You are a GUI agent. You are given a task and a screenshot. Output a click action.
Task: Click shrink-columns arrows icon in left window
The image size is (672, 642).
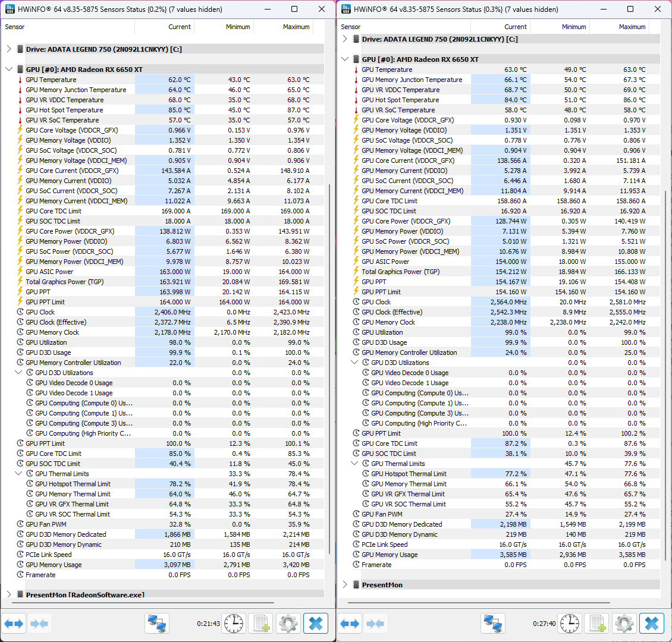(39, 624)
